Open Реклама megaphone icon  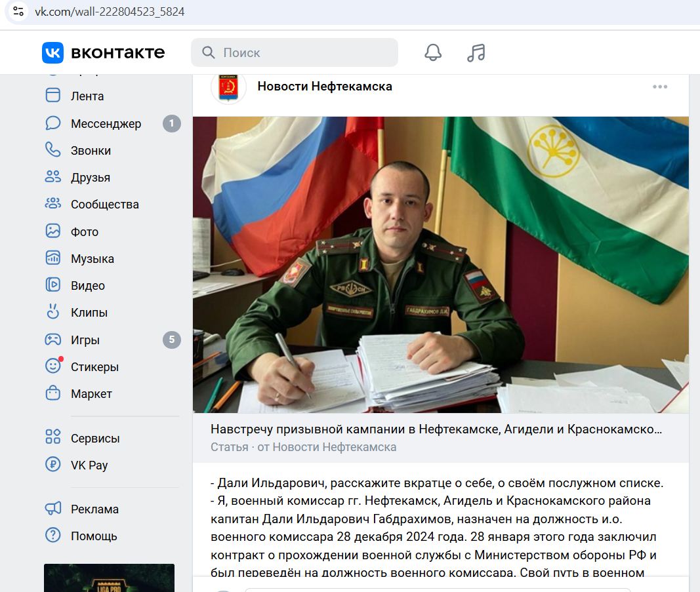[x=52, y=508]
